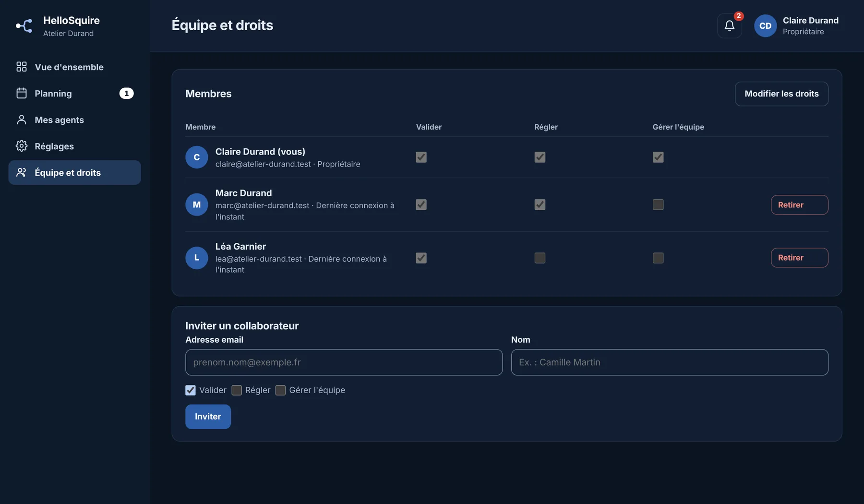864x504 pixels.
Task: Click the HelloSquire logo icon
Action: point(24,26)
